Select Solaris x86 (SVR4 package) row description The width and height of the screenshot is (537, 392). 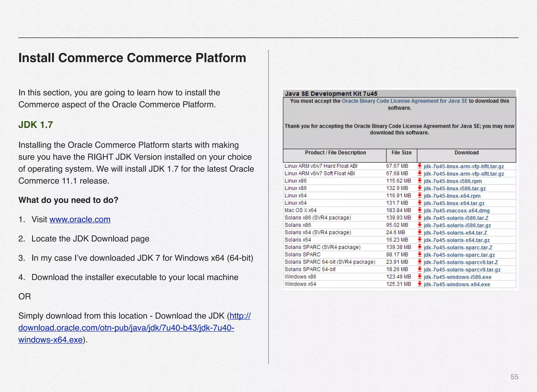(x=318, y=217)
